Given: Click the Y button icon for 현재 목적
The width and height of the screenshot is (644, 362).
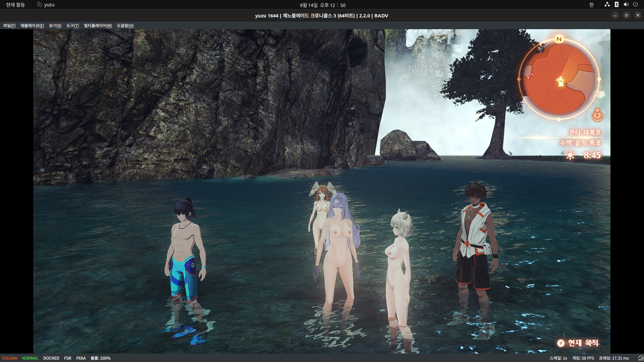Looking at the screenshot, I should 561,343.
